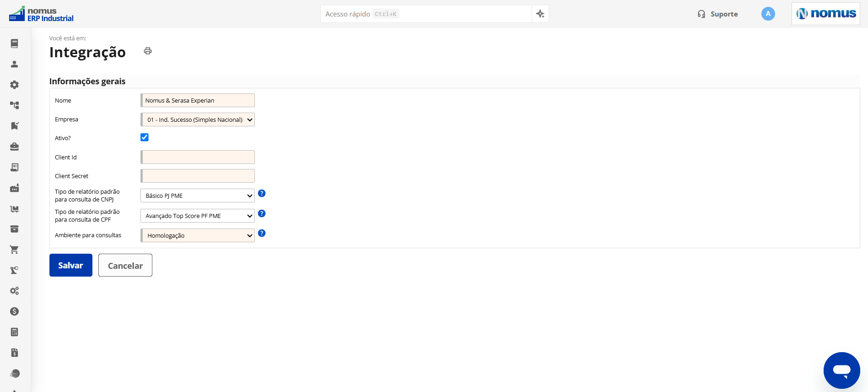
Task: Open the shopping cart sidebar icon
Action: pyautogui.click(x=15, y=250)
